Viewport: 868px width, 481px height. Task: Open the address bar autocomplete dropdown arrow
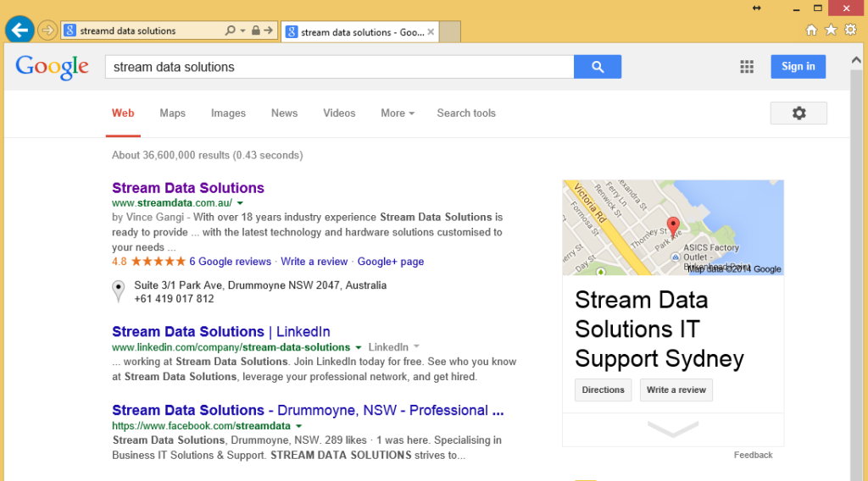[242, 30]
